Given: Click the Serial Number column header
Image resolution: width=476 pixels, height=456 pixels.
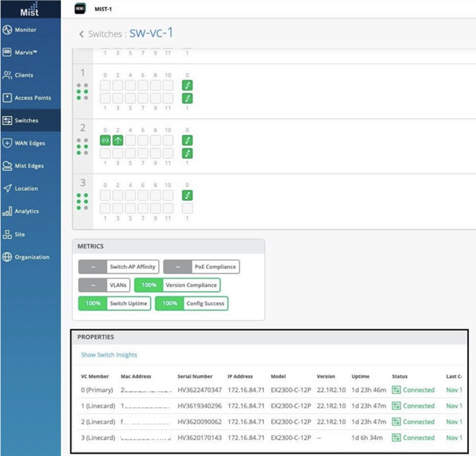Looking at the screenshot, I should click(195, 376).
